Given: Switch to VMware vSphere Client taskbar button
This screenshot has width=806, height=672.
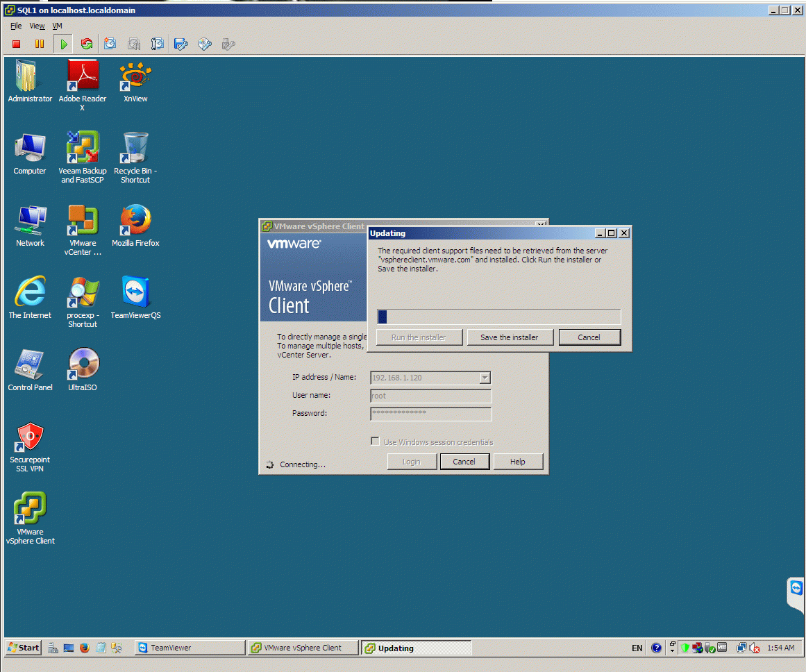Looking at the screenshot, I should pyautogui.click(x=303, y=648).
